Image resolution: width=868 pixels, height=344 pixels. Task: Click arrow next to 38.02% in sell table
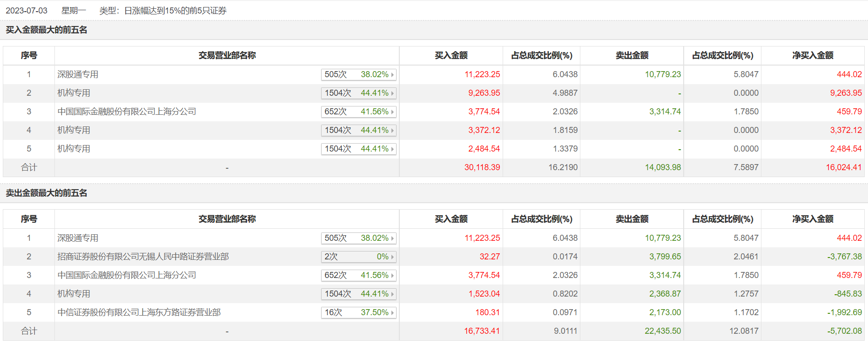(392, 238)
